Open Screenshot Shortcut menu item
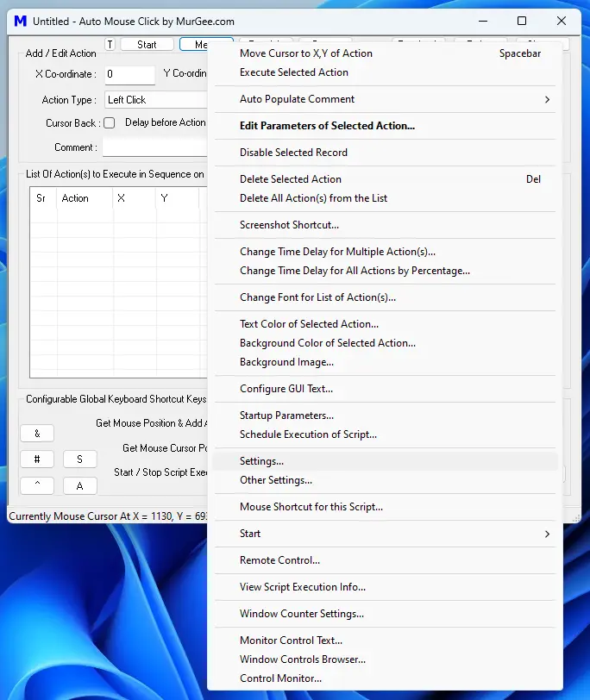The width and height of the screenshot is (590, 700). (x=385, y=225)
